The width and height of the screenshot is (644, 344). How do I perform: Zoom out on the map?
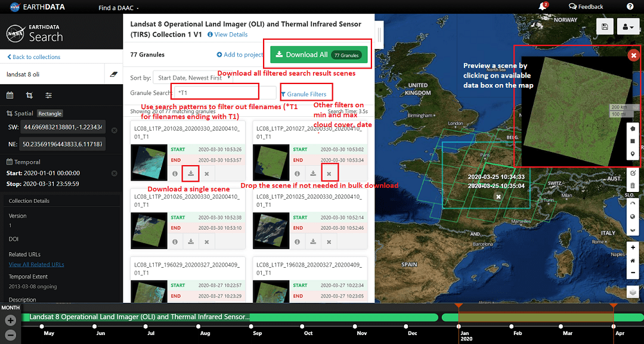point(633,272)
